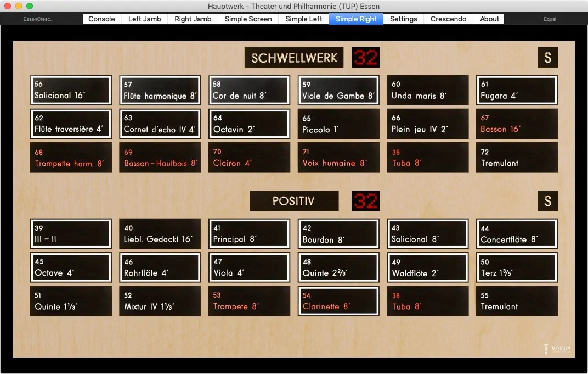The width and height of the screenshot is (588, 374).
Task: Click the Positiv red 32 counter display
Action: coord(365,201)
